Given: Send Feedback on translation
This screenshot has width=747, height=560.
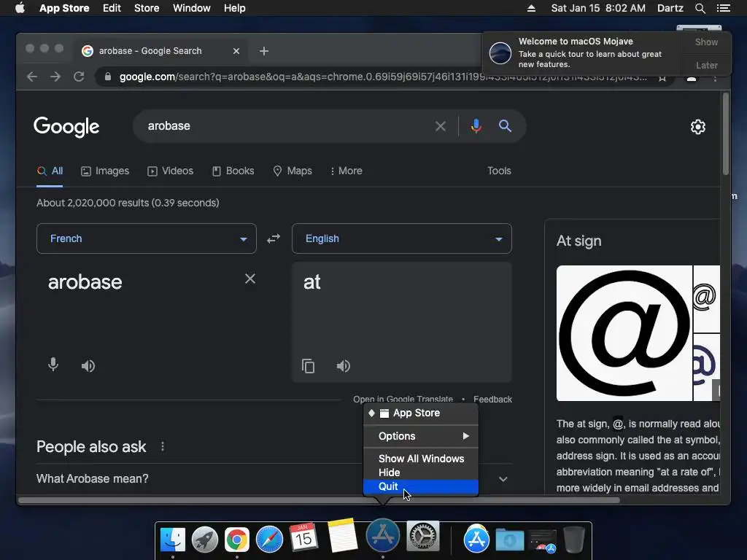Looking at the screenshot, I should tap(492, 399).
